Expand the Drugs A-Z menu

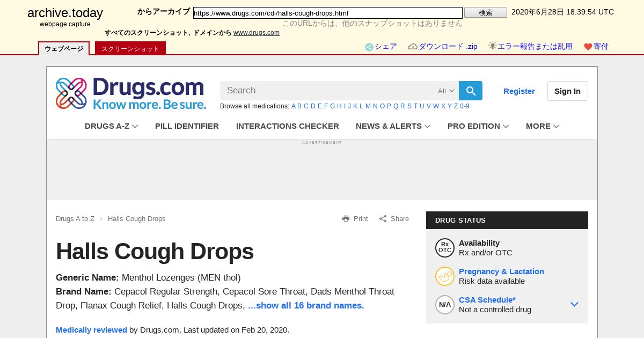coord(112,126)
